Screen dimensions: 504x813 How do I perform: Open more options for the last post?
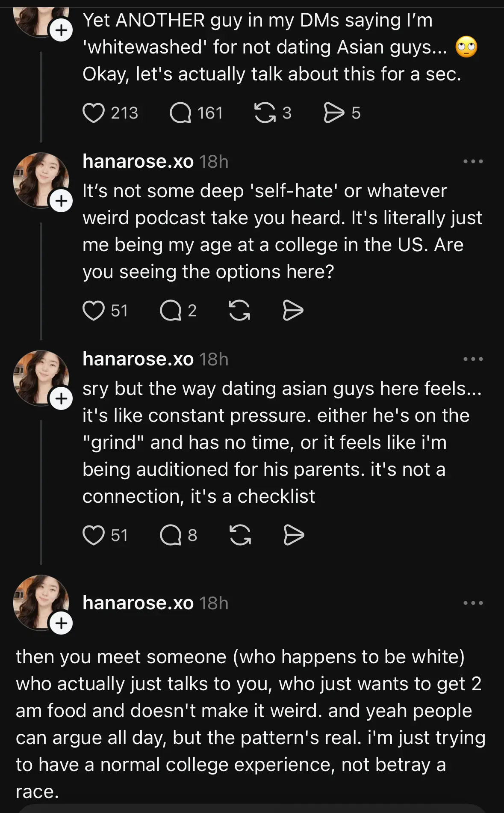(473, 603)
